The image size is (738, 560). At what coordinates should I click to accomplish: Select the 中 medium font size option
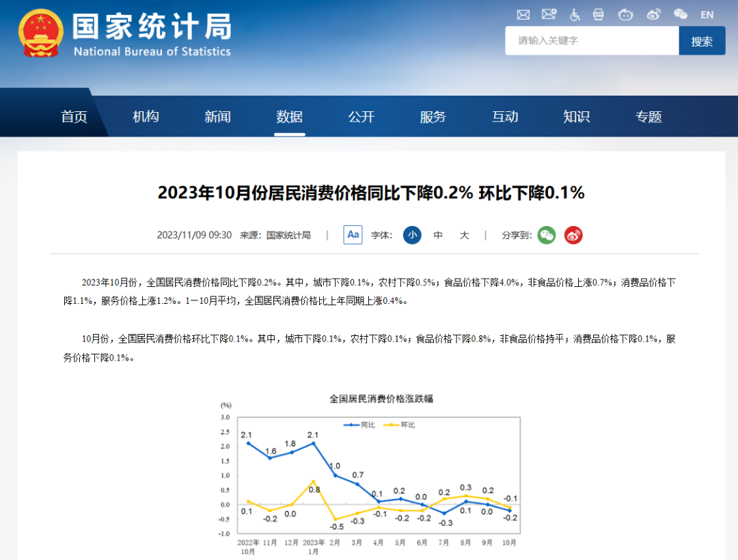click(x=437, y=235)
